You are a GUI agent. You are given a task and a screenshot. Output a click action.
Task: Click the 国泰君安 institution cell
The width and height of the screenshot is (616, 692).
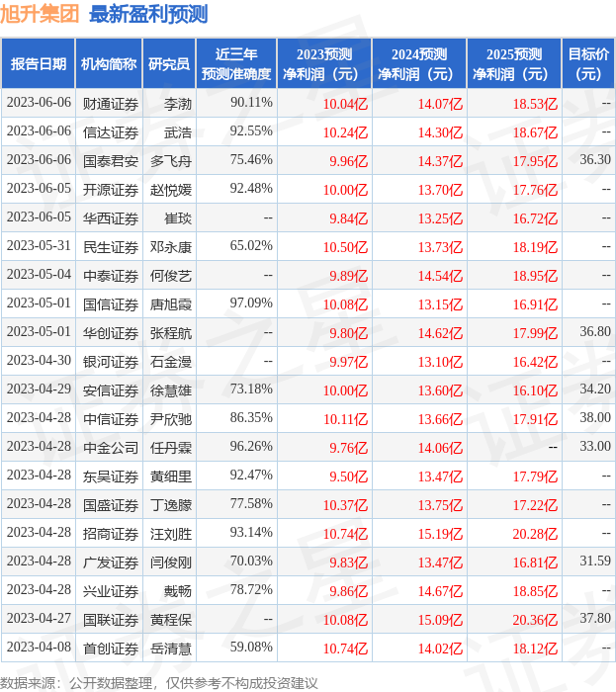(111, 161)
